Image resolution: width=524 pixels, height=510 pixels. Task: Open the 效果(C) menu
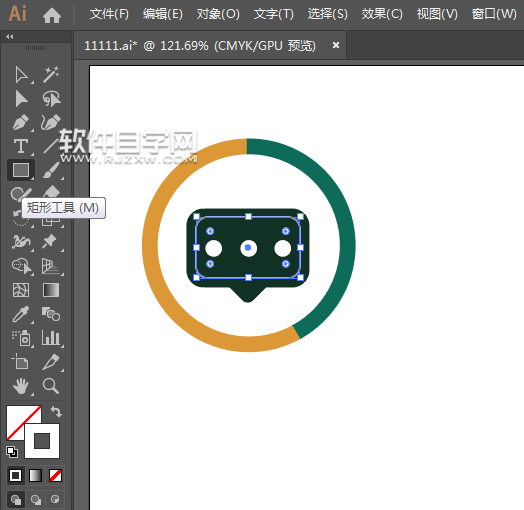click(382, 14)
